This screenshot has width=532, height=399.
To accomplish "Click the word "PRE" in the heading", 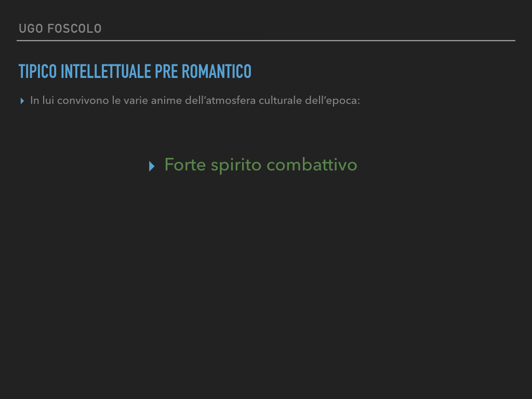I will [166, 71].
